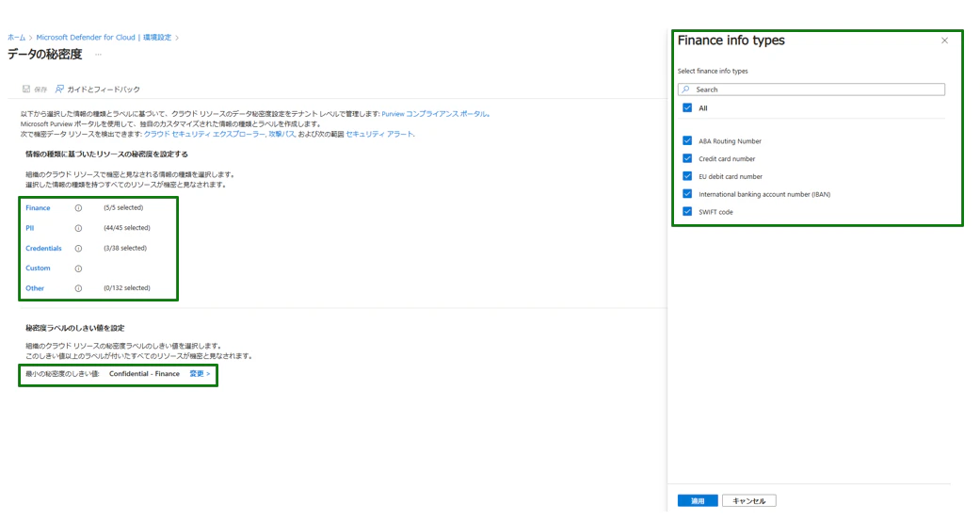Click info icon beside Custom

click(x=78, y=269)
